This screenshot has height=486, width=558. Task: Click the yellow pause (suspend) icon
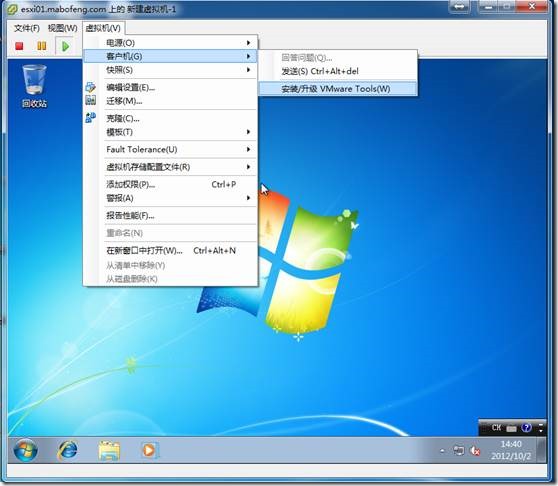tap(42, 46)
